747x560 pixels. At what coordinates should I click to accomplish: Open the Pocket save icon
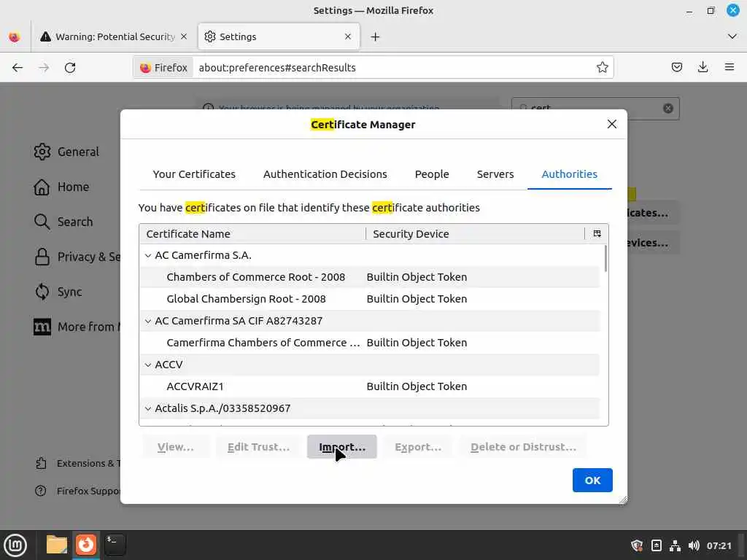click(676, 67)
